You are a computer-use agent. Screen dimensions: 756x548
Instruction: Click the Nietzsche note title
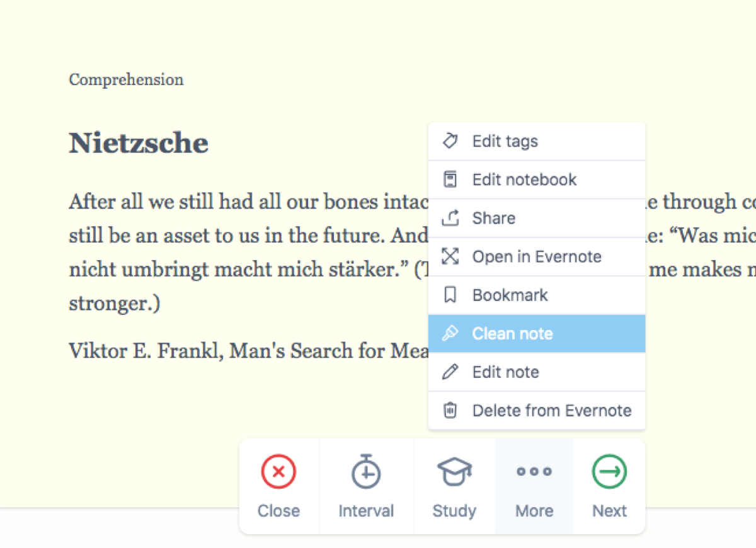click(139, 143)
